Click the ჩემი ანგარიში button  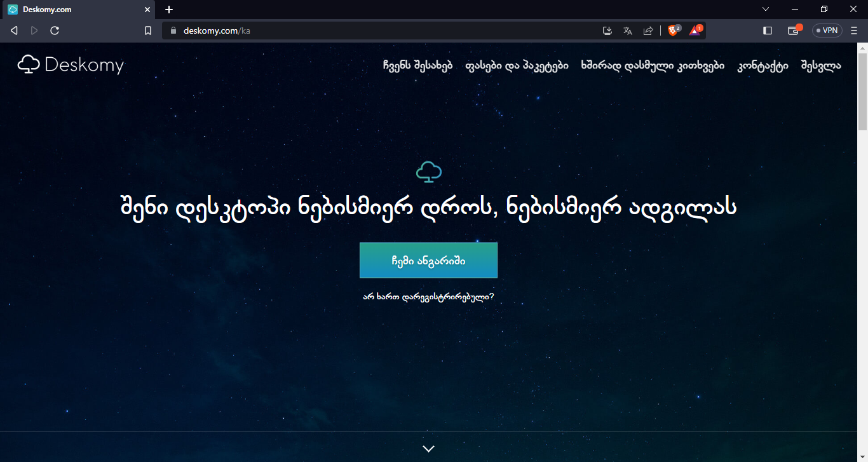428,260
